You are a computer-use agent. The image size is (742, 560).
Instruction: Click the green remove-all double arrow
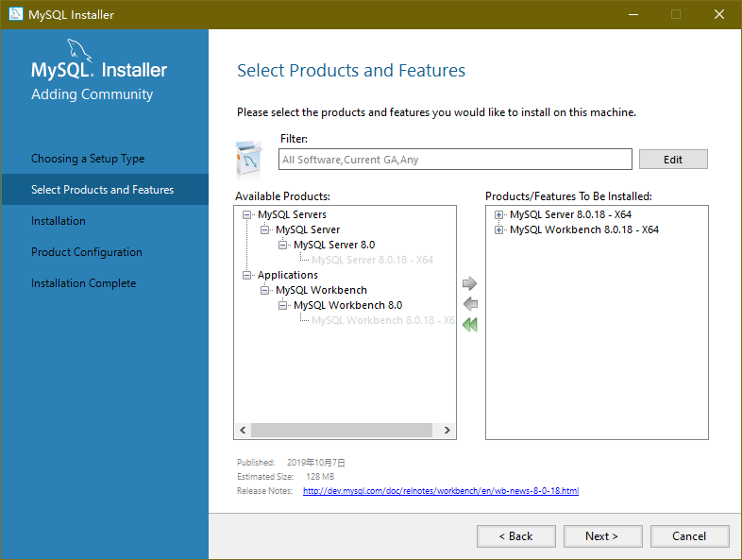click(469, 325)
